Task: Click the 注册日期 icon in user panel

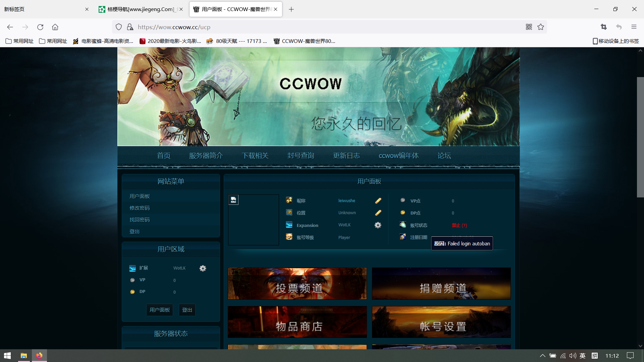Action: (403, 237)
